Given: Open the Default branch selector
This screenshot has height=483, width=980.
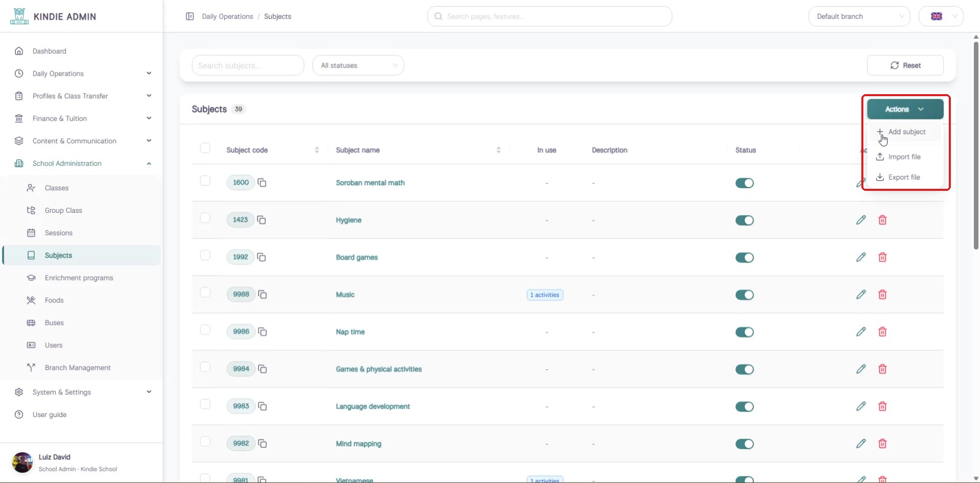Looking at the screenshot, I should [x=859, y=16].
